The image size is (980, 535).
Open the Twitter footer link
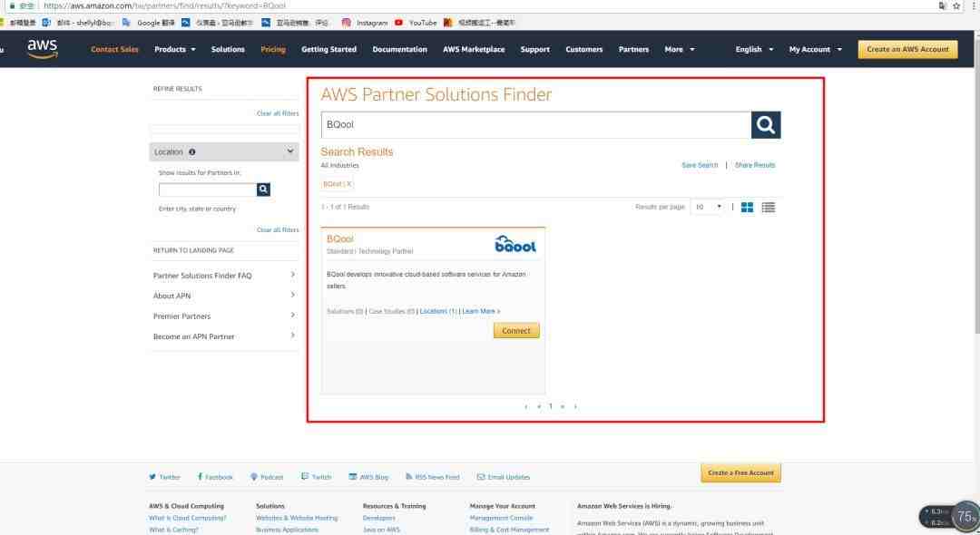164,477
